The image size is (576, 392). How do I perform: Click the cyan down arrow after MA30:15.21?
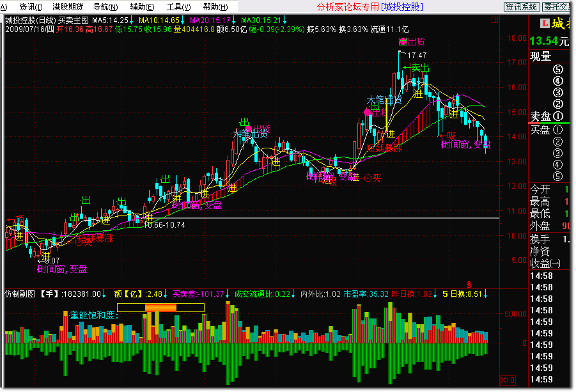pos(284,20)
